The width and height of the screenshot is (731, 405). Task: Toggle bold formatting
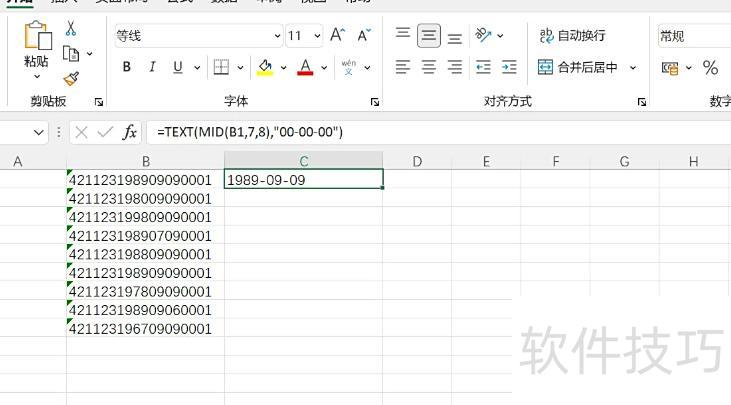(x=126, y=67)
